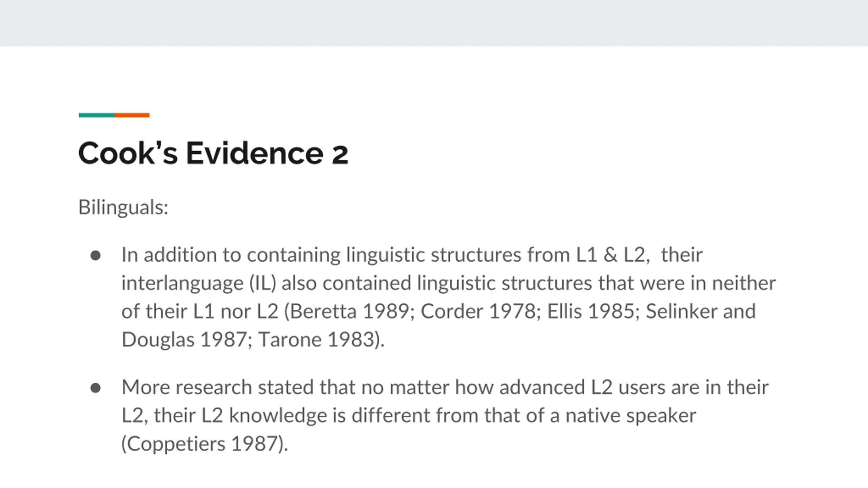
Task: Click the (IL) abbreviation
Action: pyautogui.click(x=263, y=283)
